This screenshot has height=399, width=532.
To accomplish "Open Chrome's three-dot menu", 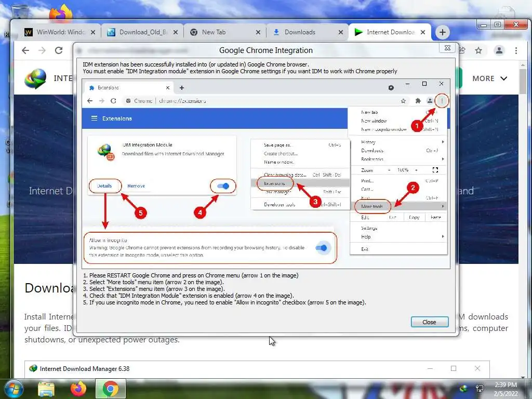I will [x=516, y=50].
